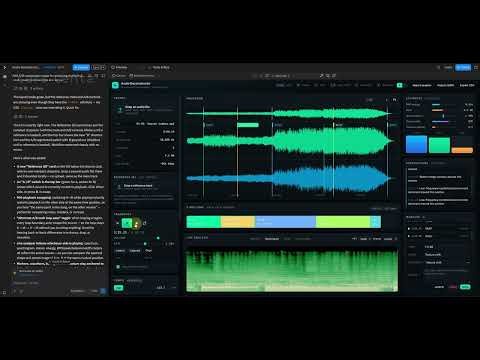Viewport: 480px width, 360px height.
Task: Adjust the volume slider knob
Action: point(158,238)
